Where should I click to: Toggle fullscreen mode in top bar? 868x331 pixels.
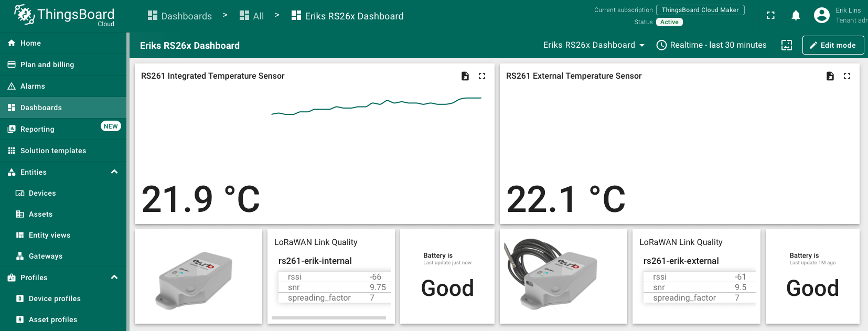(x=770, y=16)
